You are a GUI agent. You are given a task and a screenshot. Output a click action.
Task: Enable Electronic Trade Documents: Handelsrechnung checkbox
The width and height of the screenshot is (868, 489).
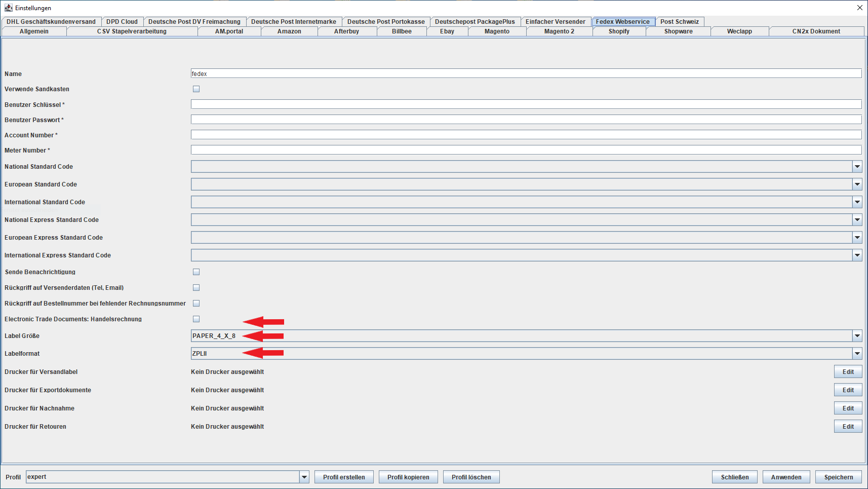click(196, 319)
